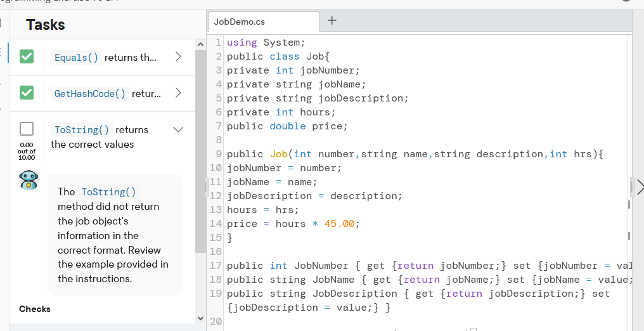Image resolution: width=644 pixels, height=331 pixels.
Task: Open the JobDemo.cs tab
Action: click(x=264, y=22)
